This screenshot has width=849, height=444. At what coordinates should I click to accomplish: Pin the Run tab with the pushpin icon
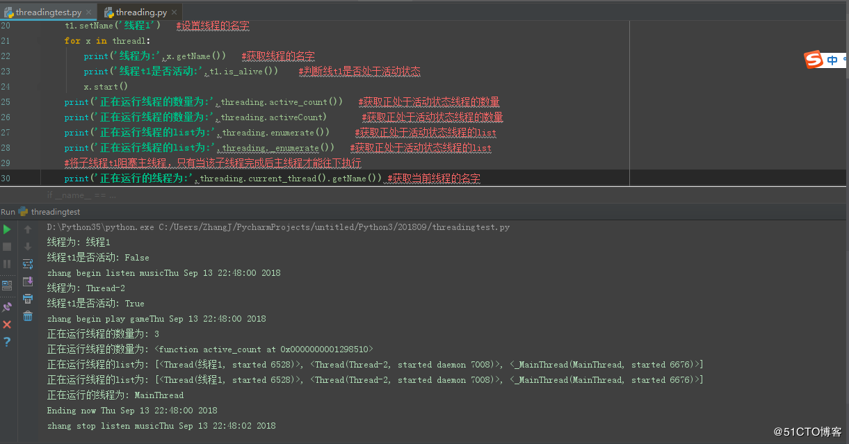(7, 307)
